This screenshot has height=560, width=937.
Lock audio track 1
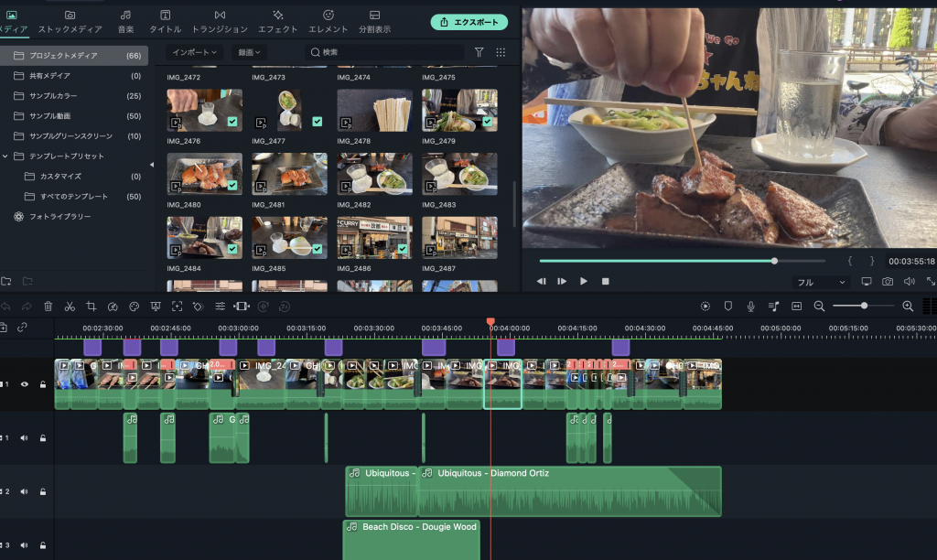[43, 438]
